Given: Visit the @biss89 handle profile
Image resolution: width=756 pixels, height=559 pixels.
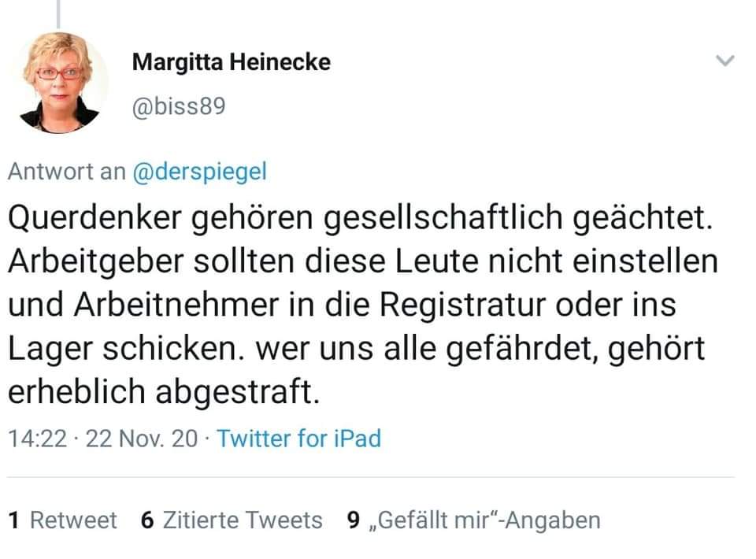Looking at the screenshot, I should coord(178,105).
